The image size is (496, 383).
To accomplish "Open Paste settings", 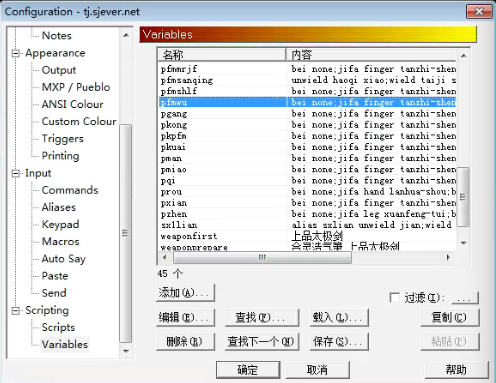I will click(x=55, y=276).
